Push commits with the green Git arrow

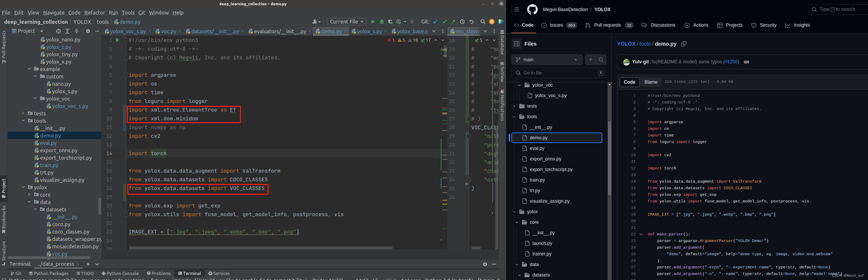[453, 22]
